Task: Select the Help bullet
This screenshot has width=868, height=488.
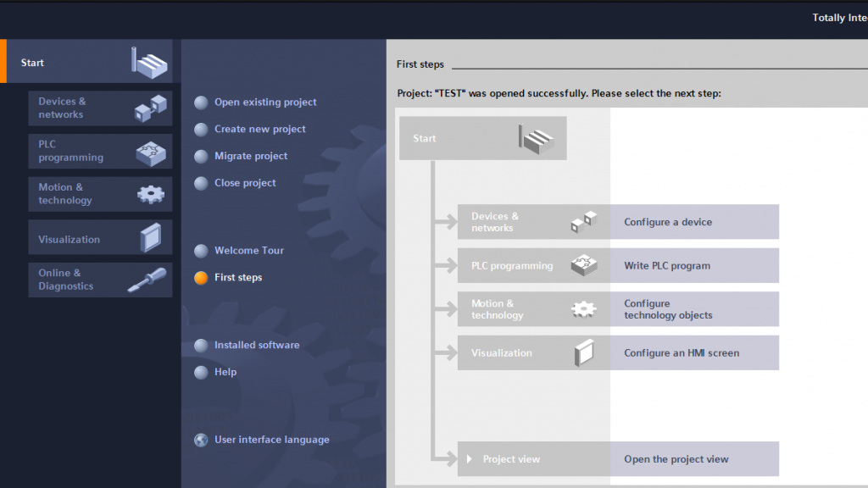Action: 201,373
